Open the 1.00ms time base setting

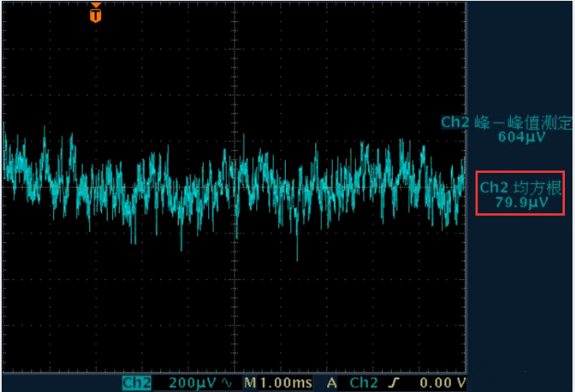[285, 384]
